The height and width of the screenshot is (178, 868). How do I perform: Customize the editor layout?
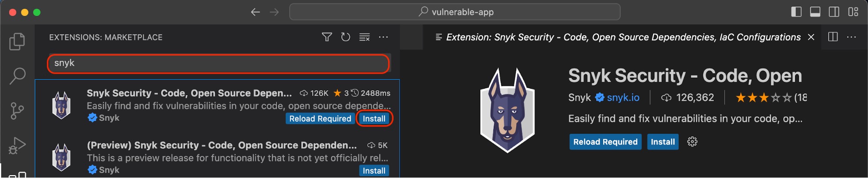853,12
